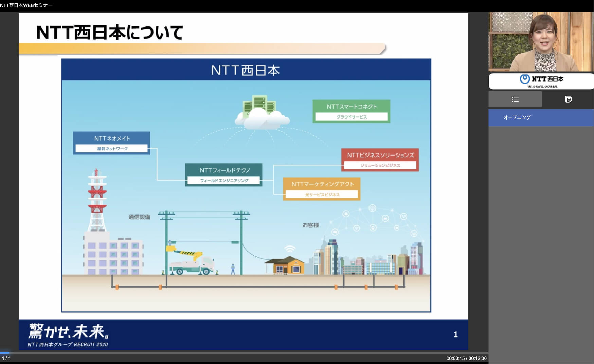Image resolution: width=594 pixels, height=364 pixels.
Task: Click the 1 / 1 slide counter
Action: click(6, 358)
